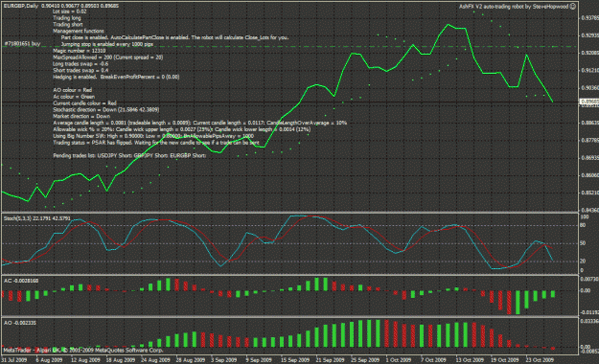The image size is (599, 364).
Task: Click the Market direction = Down line
Action: pyautogui.click(x=81, y=116)
